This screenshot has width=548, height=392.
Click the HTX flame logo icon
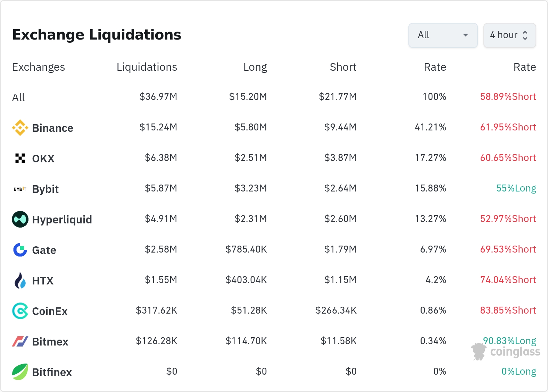20,280
